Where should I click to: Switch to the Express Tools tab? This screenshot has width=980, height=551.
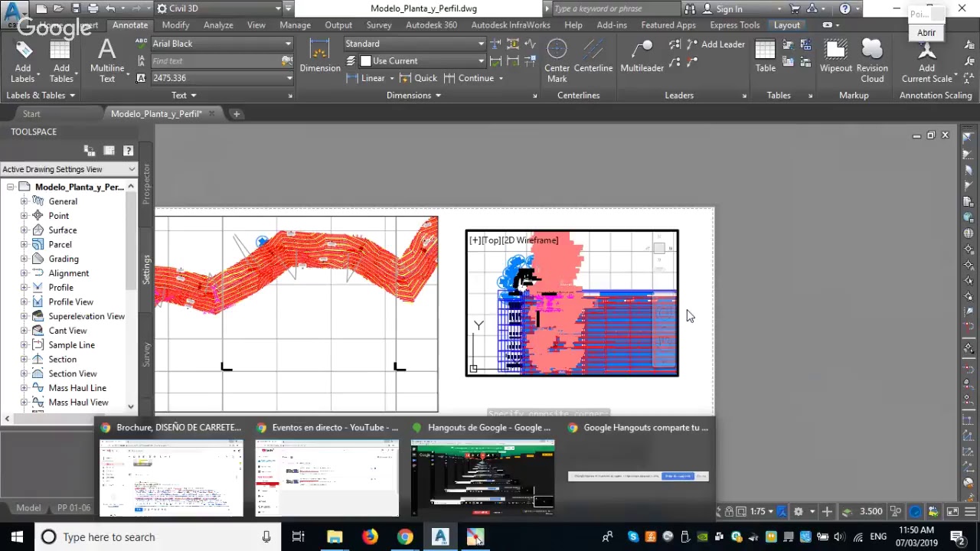(x=734, y=25)
